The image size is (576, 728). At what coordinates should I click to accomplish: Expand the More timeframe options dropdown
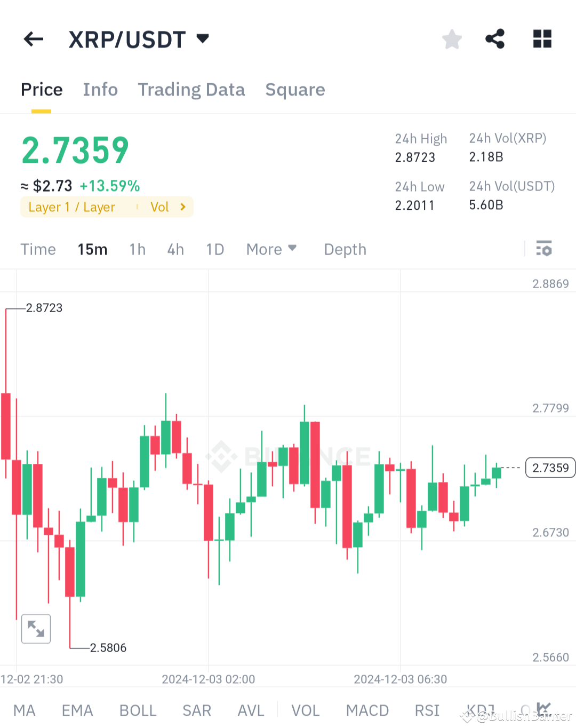click(x=271, y=249)
